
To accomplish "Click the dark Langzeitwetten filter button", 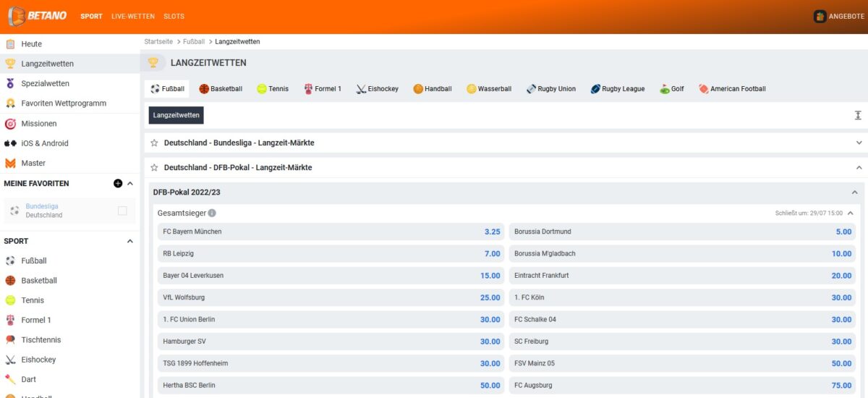I will click(x=176, y=115).
